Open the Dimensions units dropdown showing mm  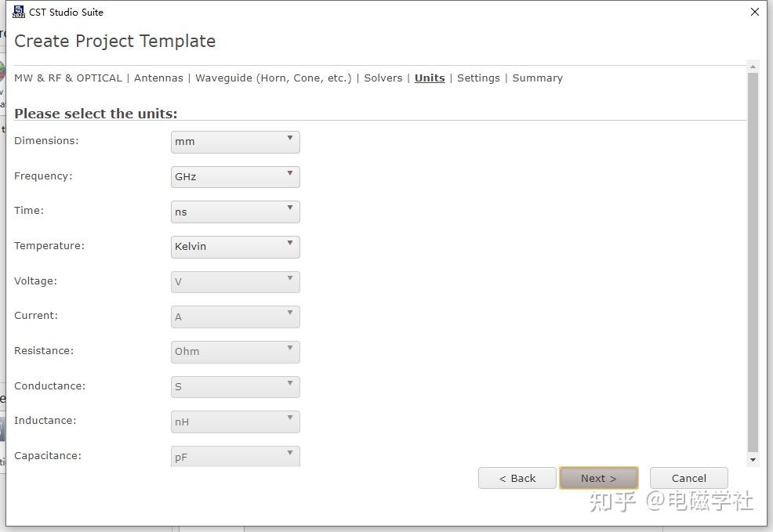(x=234, y=142)
